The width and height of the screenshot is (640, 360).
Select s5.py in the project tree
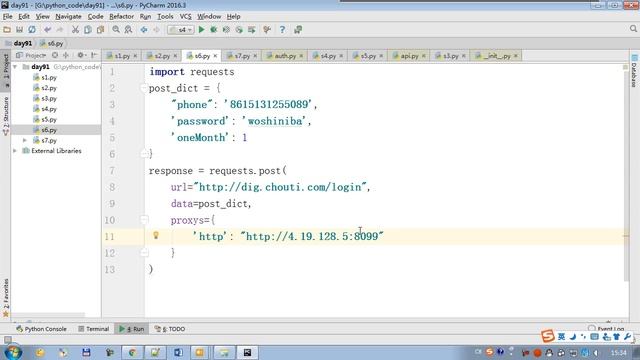pos(45,120)
